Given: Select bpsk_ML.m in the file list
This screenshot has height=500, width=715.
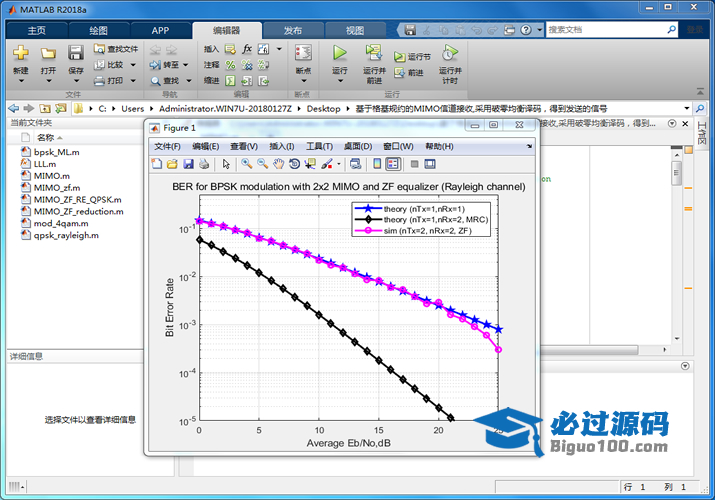Looking at the screenshot, I should pyautogui.click(x=57, y=152).
